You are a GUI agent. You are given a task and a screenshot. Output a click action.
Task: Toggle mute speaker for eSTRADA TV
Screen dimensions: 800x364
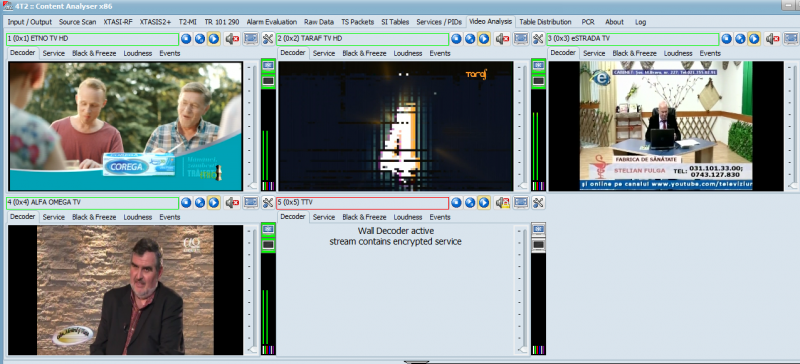pos(773,39)
